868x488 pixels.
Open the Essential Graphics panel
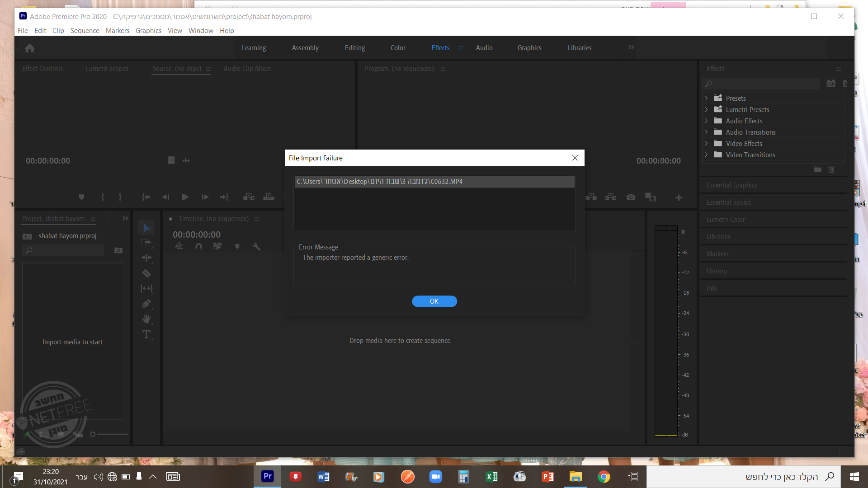pyautogui.click(x=731, y=185)
